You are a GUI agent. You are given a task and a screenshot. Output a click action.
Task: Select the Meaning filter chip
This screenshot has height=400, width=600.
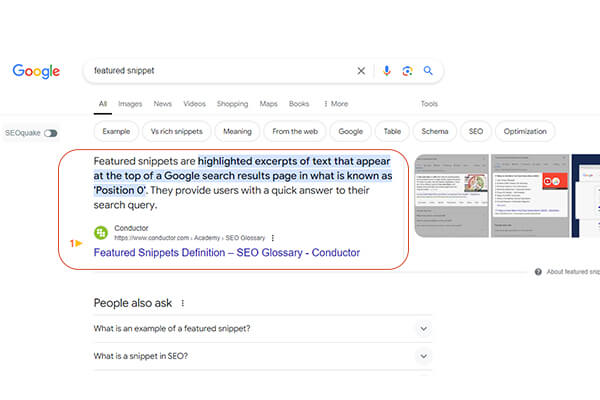(x=237, y=131)
